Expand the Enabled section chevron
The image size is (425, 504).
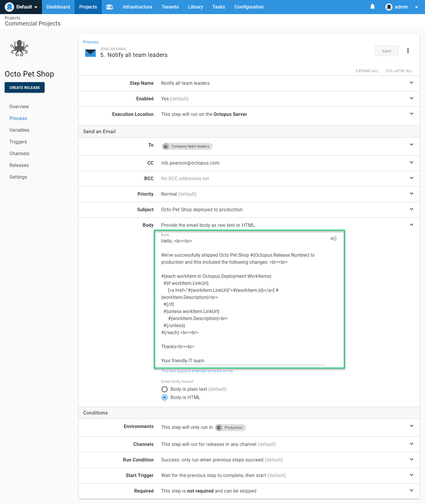point(412,98)
